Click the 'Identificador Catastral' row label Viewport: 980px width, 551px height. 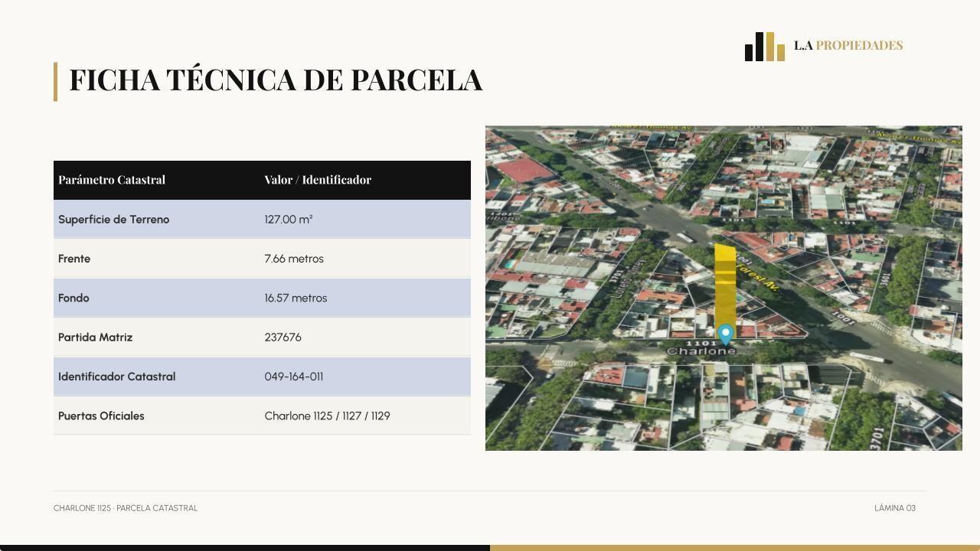116,377
